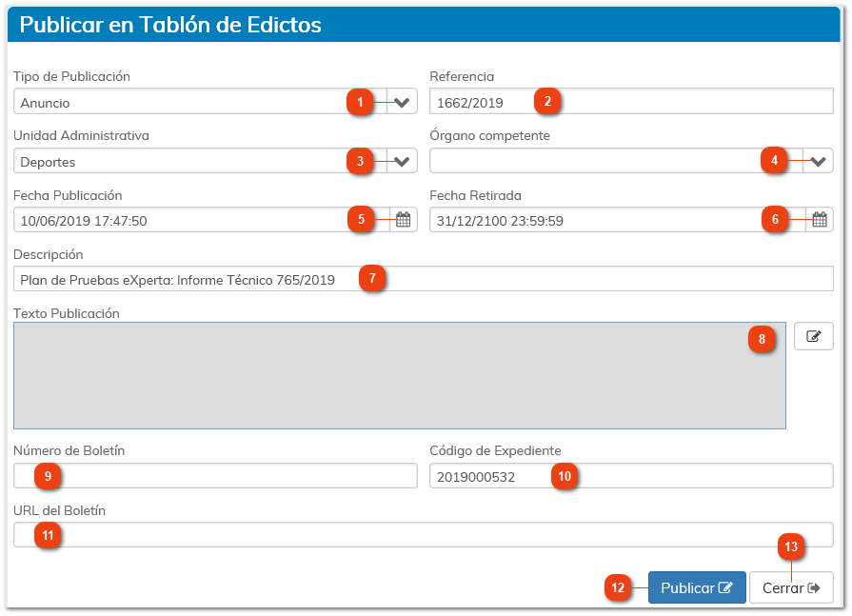Open the Fecha Publicación calendar picker
The image size is (852, 616).
click(402, 219)
